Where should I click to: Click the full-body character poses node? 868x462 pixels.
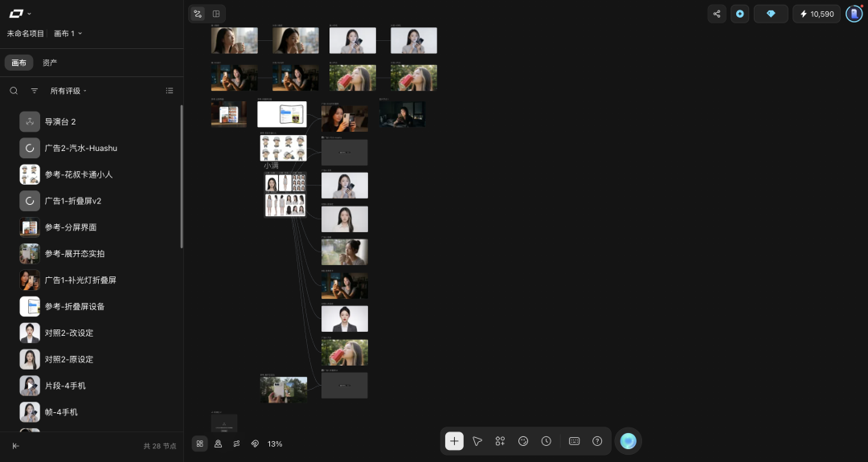point(285,205)
